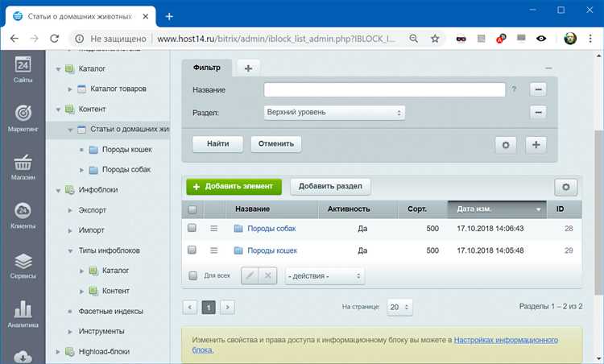Click the Название filter input field
This screenshot has width=604, height=364.
pos(384,89)
